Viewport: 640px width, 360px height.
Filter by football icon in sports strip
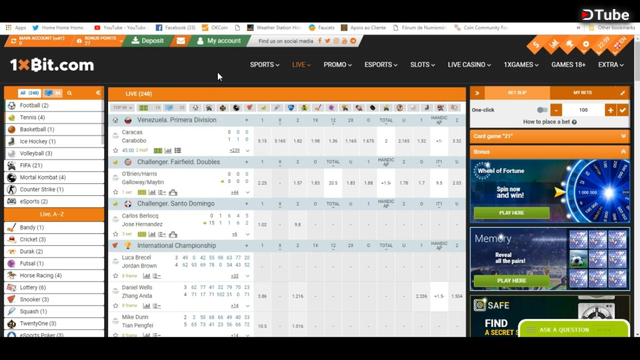pos(196,108)
